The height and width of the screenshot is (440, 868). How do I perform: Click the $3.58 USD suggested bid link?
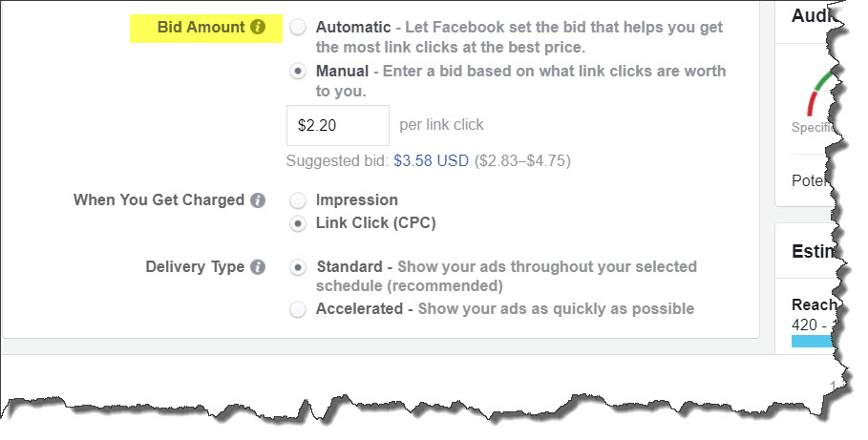tap(432, 161)
